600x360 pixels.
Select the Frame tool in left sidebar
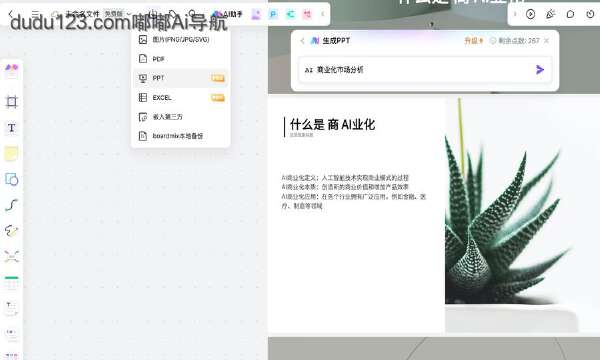coord(11,102)
